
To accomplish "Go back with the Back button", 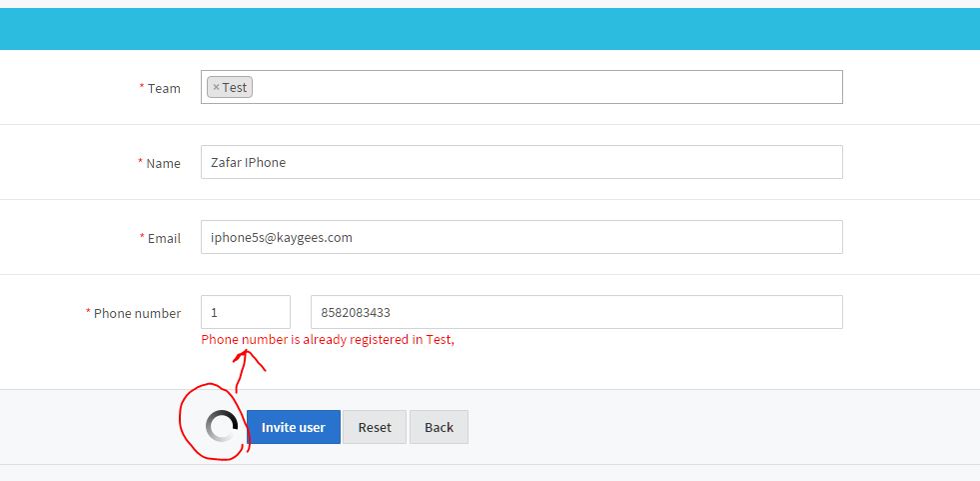I will click(x=439, y=427).
